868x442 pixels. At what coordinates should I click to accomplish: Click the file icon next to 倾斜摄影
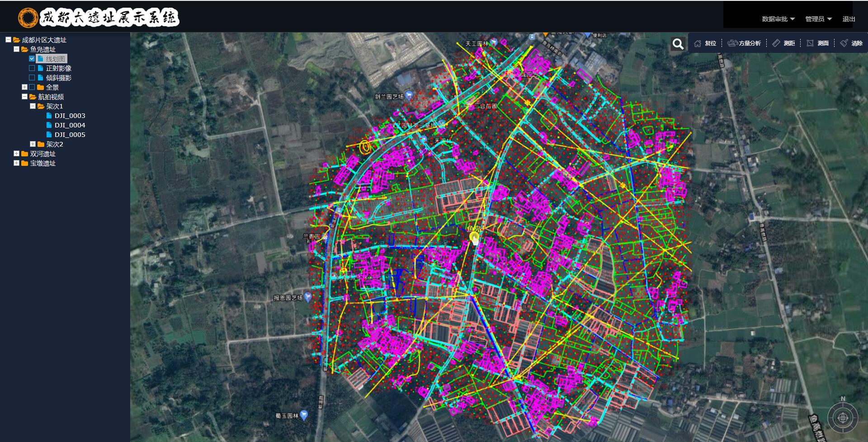click(x=40, y=78)
